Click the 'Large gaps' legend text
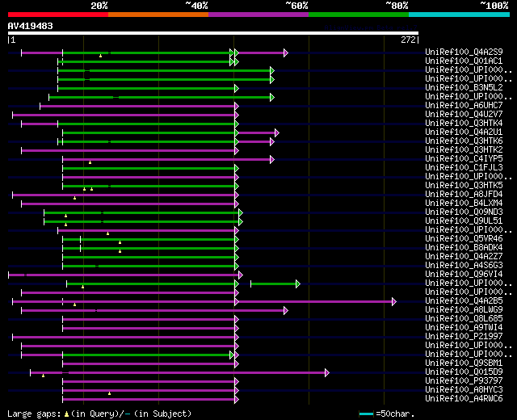The height and width of the screenshot is (420, 517). click(34, 414)
